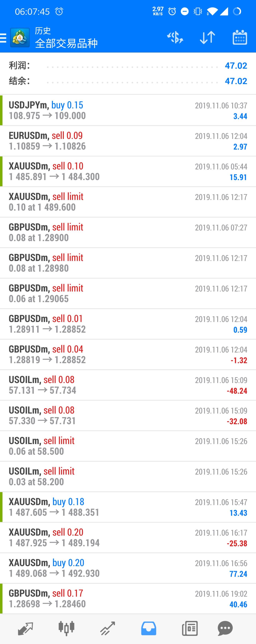Tap the alarm clock status bar icon
Image resolution: width=256 pixels, height=644 pixels.
[59, 11]
